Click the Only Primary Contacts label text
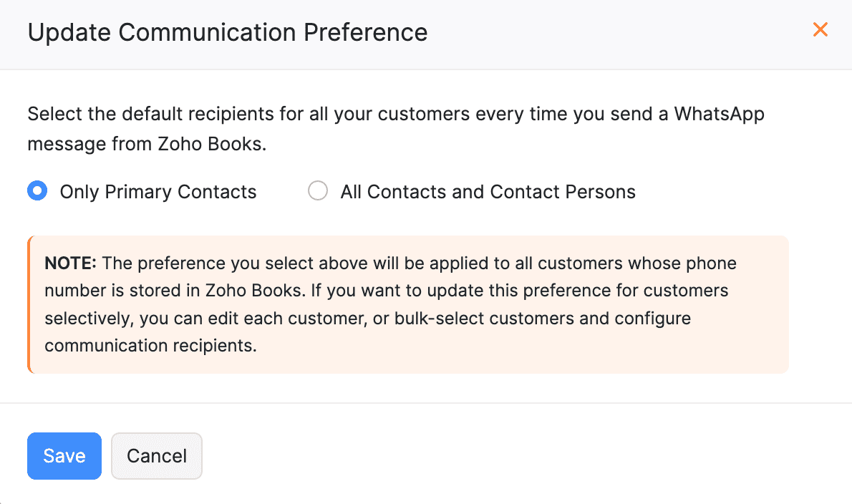 tap(158, 191)
